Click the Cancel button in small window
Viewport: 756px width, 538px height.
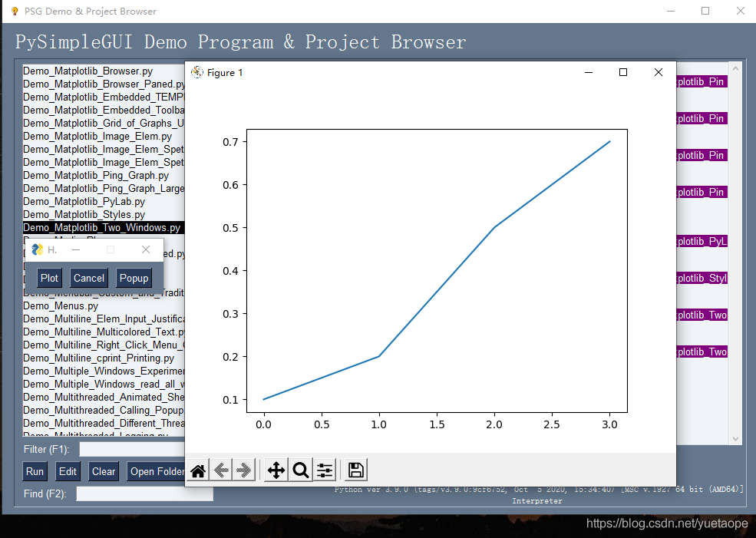click(x=89, y=278)
